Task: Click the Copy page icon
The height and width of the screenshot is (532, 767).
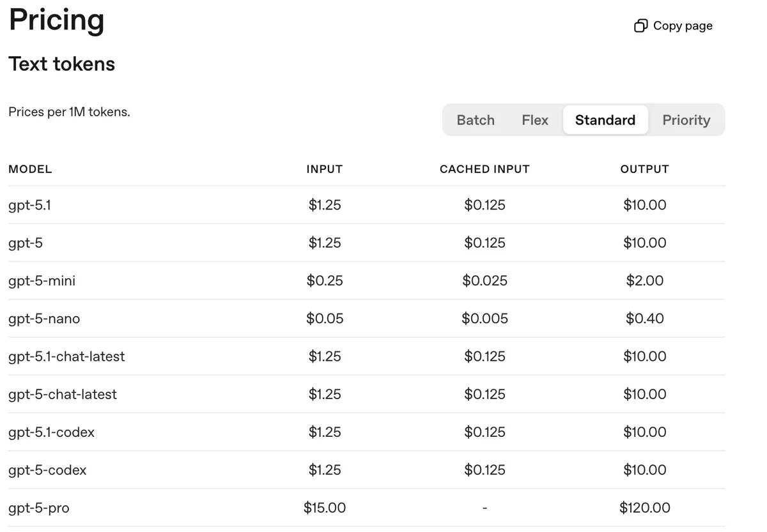Action: (640, 26)
